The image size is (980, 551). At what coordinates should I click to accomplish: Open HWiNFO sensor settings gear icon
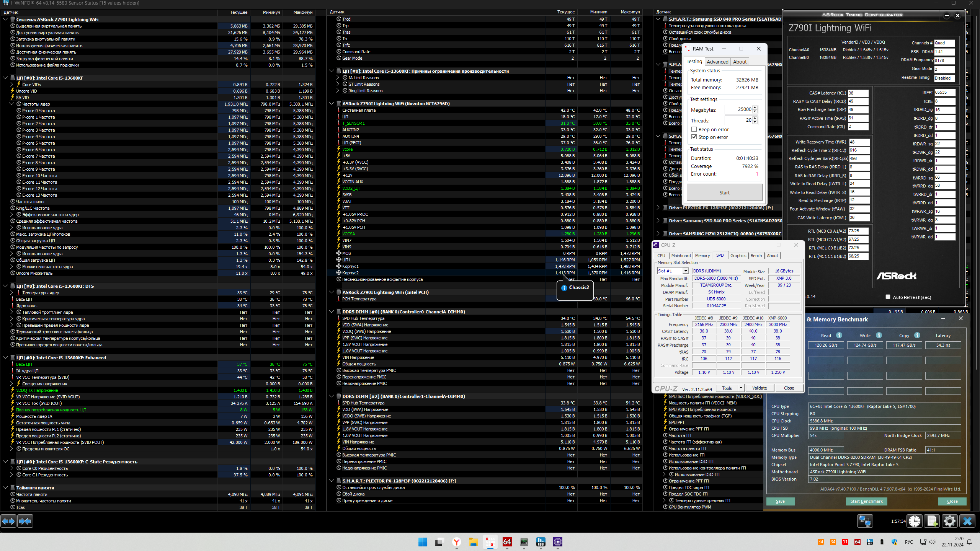950,521
